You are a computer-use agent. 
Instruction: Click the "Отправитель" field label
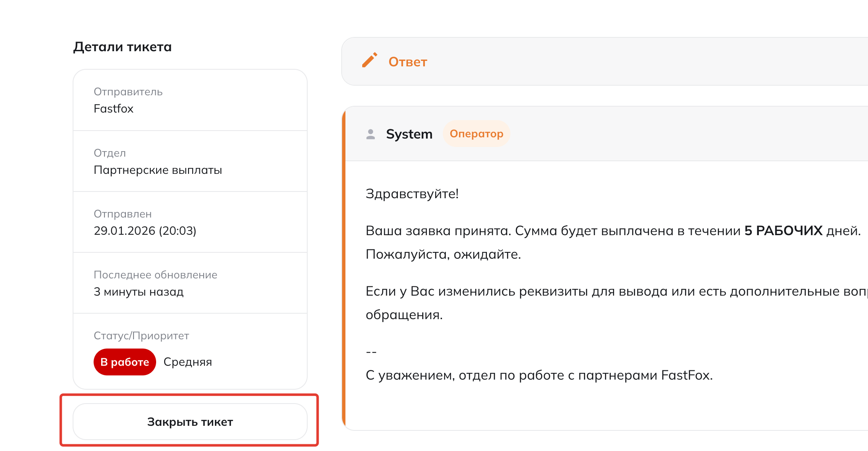(128, 92)
